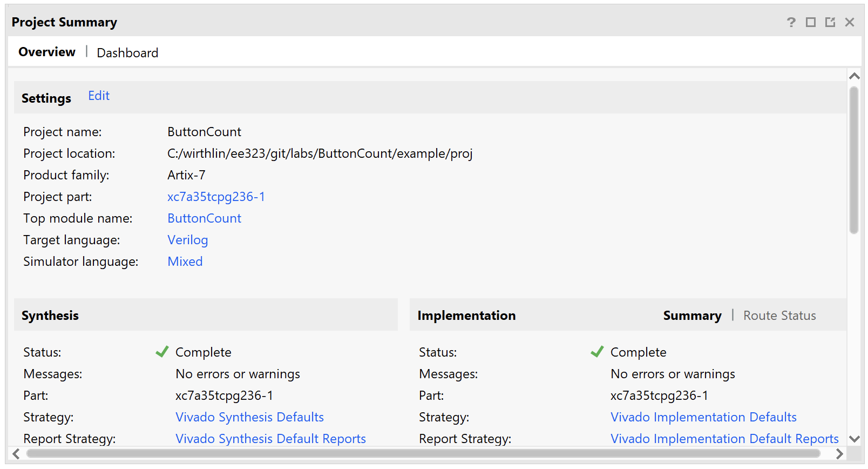Switch to the Dashboard tab
Image resolution: width=868 pixels, height=469 pixels.
pos(127,53)
